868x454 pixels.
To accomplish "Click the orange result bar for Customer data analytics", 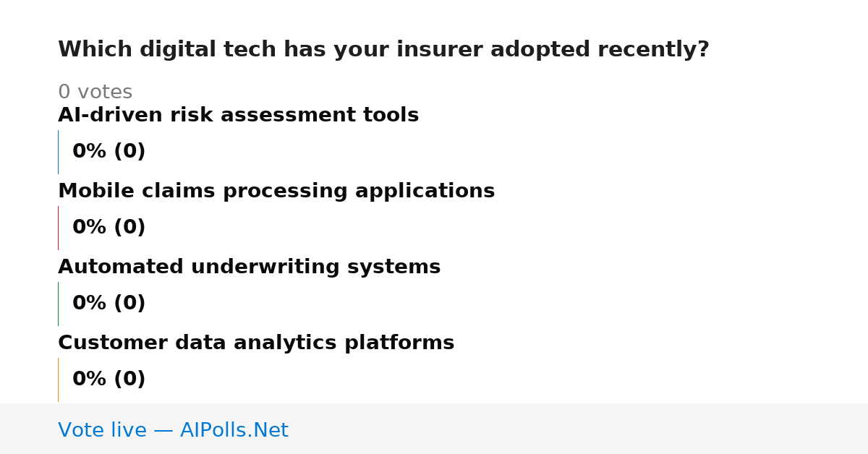I will pyautogui.click(x=58, y=380).
